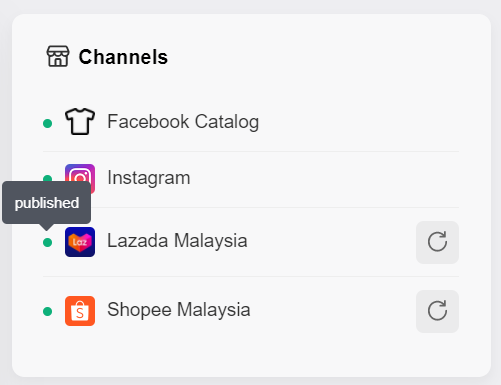Open the Shopee Malaysia channel
This screenshot has width=501, height=385.
tap(179, 310)
